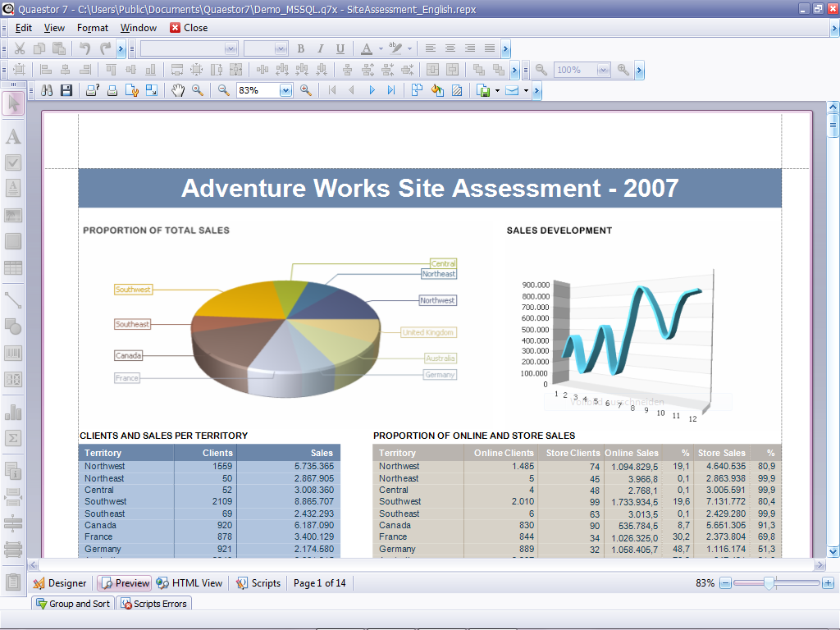Toggle align text right
This screenshot has height=630, width=840.
[x=470, y=48]
